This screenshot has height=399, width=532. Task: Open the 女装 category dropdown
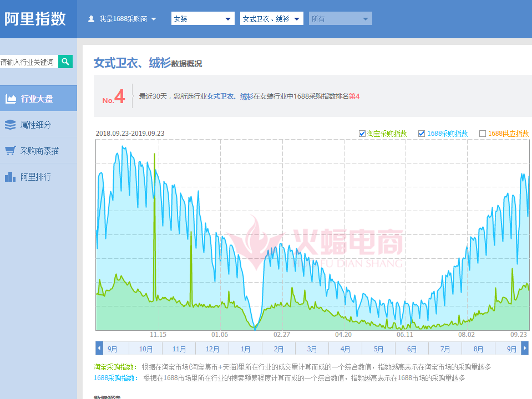202,19
